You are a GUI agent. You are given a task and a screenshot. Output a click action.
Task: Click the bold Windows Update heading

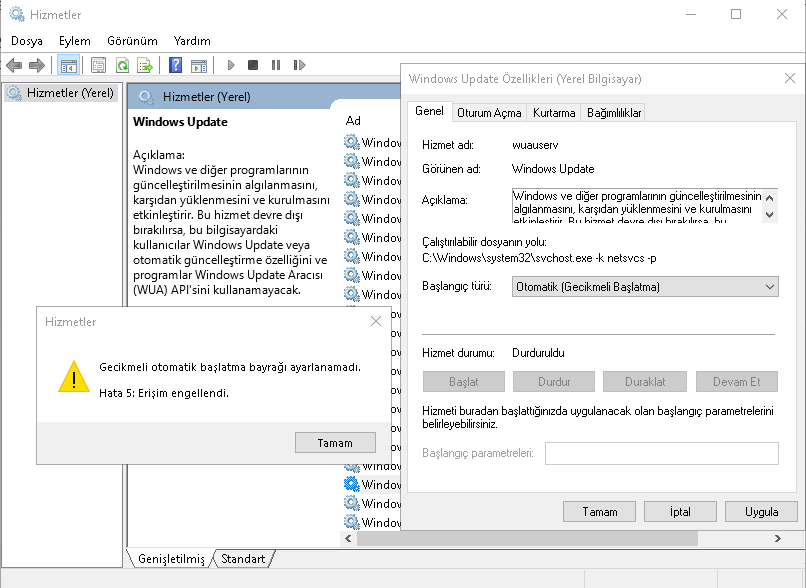[180, 122]
